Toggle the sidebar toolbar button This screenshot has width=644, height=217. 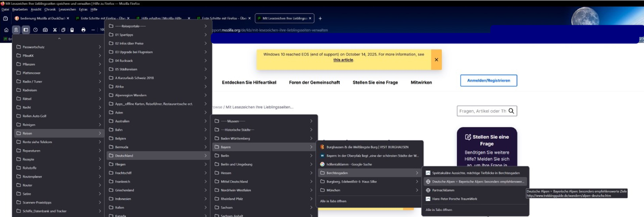click(x=26, y=30)
